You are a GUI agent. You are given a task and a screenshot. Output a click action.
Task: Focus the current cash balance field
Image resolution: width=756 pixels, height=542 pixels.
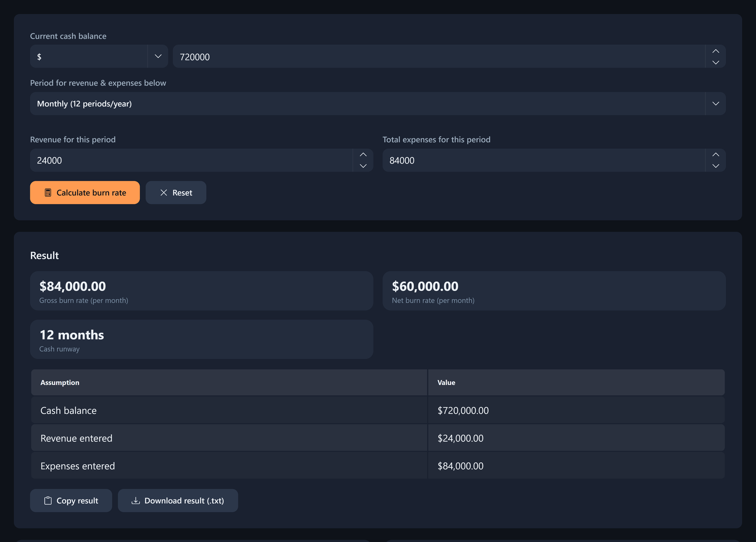click(x=438, y=56)
